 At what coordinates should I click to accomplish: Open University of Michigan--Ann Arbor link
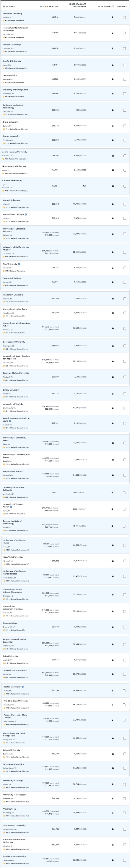pos(16,324)
